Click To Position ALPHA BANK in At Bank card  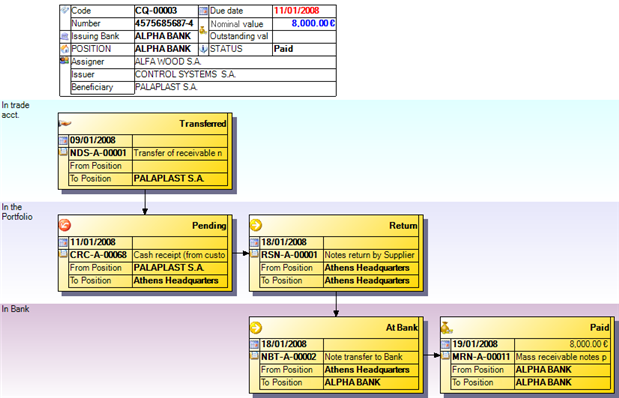coord(353,382)
